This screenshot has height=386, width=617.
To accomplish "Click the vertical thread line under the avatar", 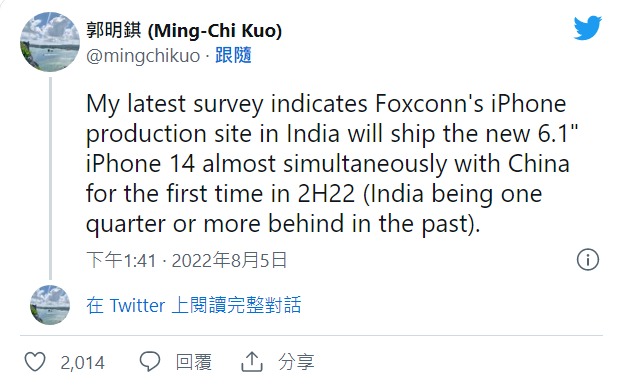I will pos(50,178).
